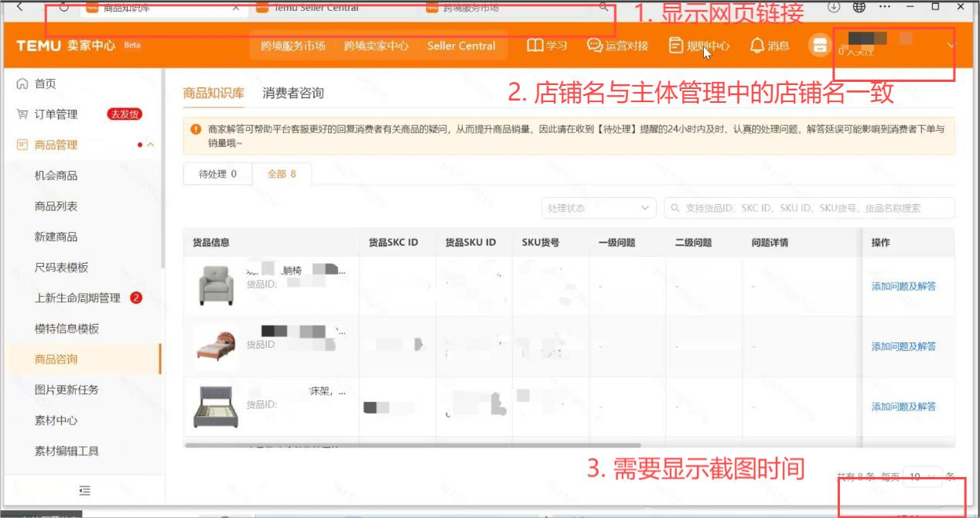Open Seller Central in top navigation
Image resolution: width=980 pixels, height=518 pixels.
point(461,46)
